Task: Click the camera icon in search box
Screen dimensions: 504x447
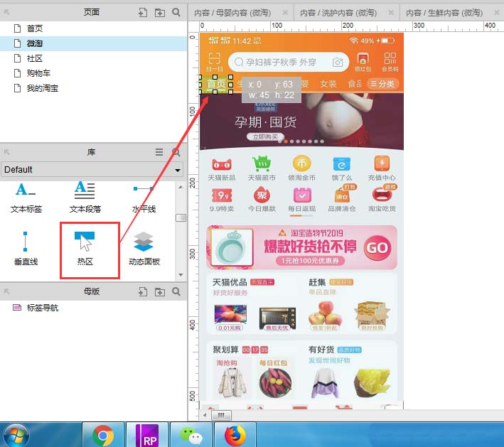Action: pos(337,62)
